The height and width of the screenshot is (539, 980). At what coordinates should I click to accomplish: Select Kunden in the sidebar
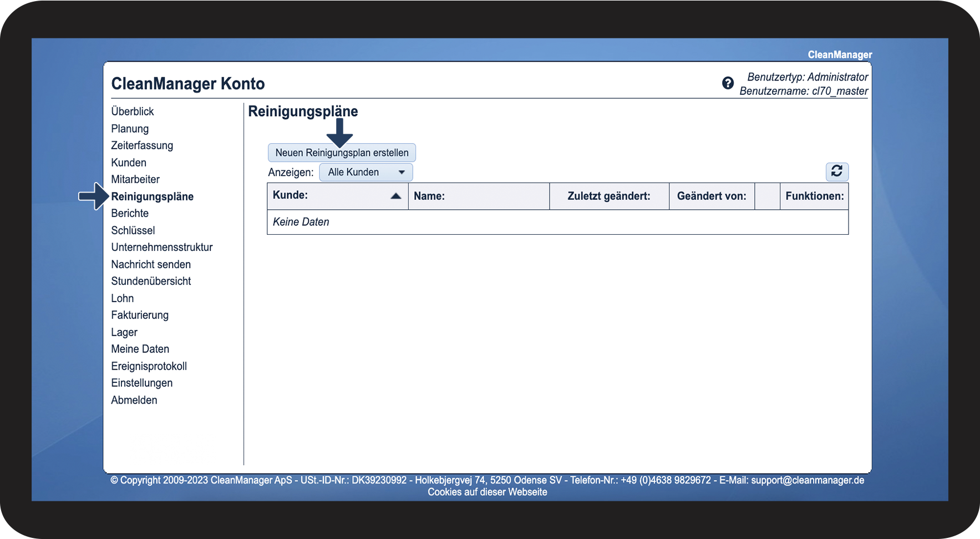(x=129, y=163)
